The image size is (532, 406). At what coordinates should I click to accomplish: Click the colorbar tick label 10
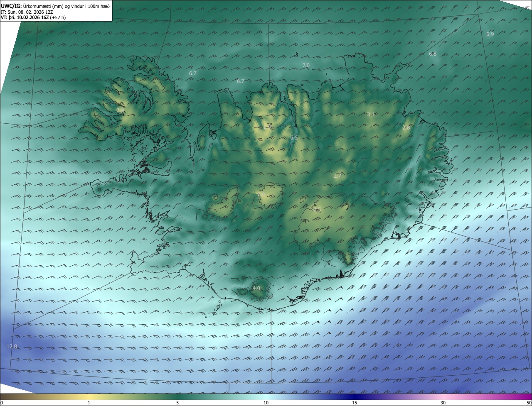coord(266,403)
